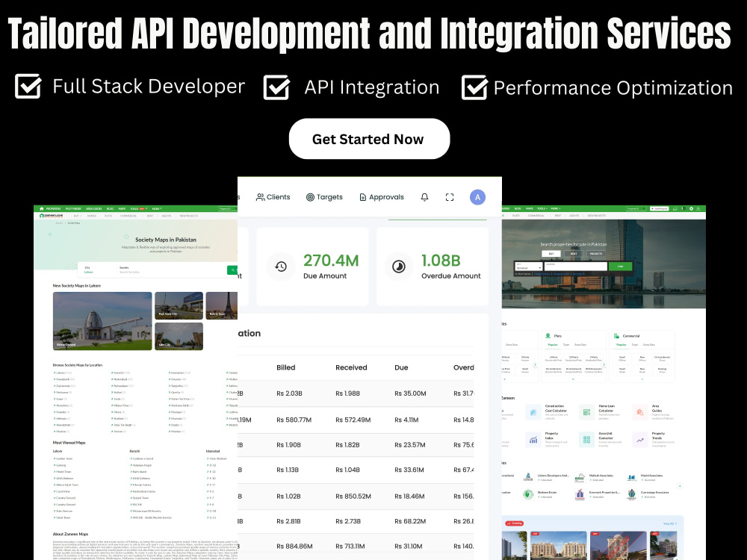Click the Rs 2.03B billed cell
This screenshot has height=560, width=747.
[x=289, y=393]
